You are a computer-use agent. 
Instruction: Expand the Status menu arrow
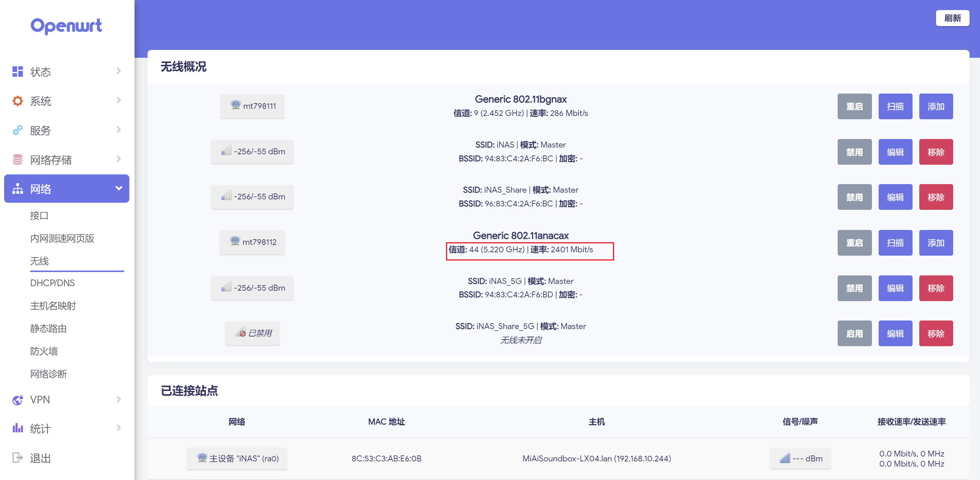[119, 71]
